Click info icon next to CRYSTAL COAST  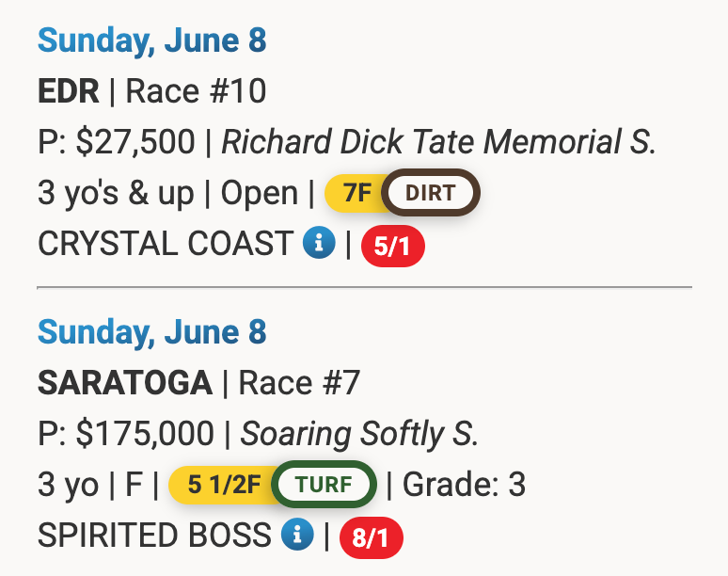[319, 244]
